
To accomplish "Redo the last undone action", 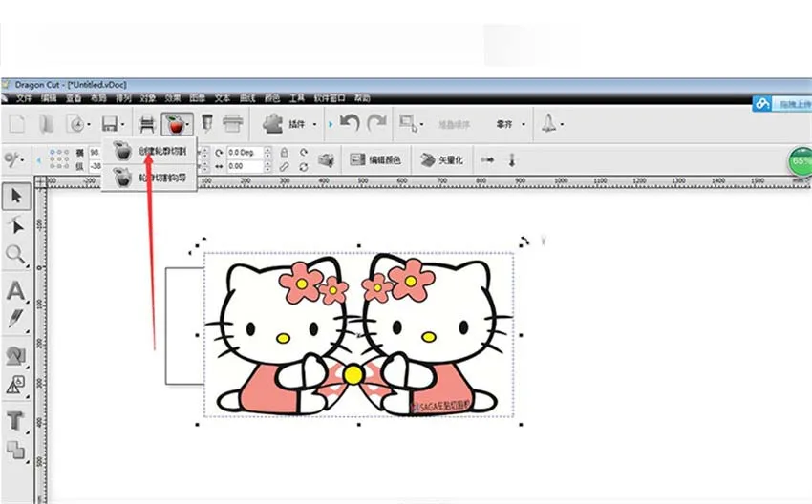I will [x=376, y=123].
